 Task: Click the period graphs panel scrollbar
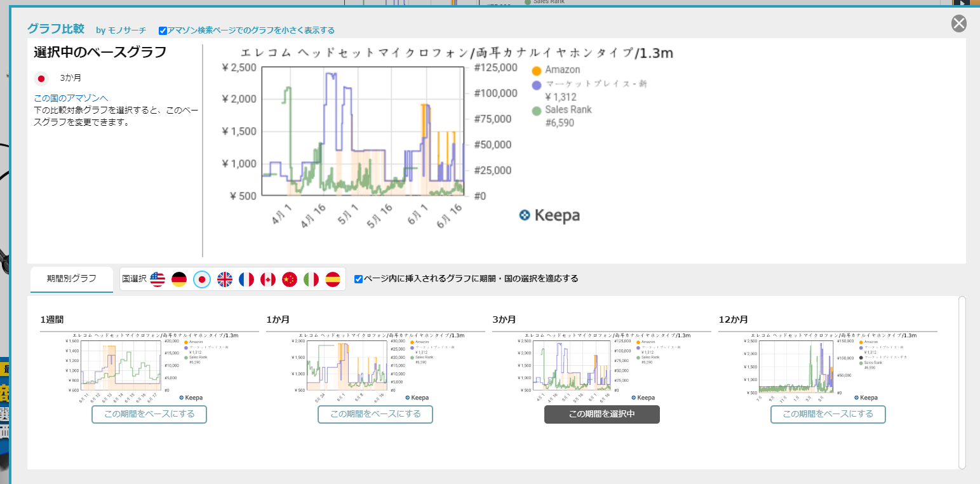pyautogui.click(x=962, y=382)
